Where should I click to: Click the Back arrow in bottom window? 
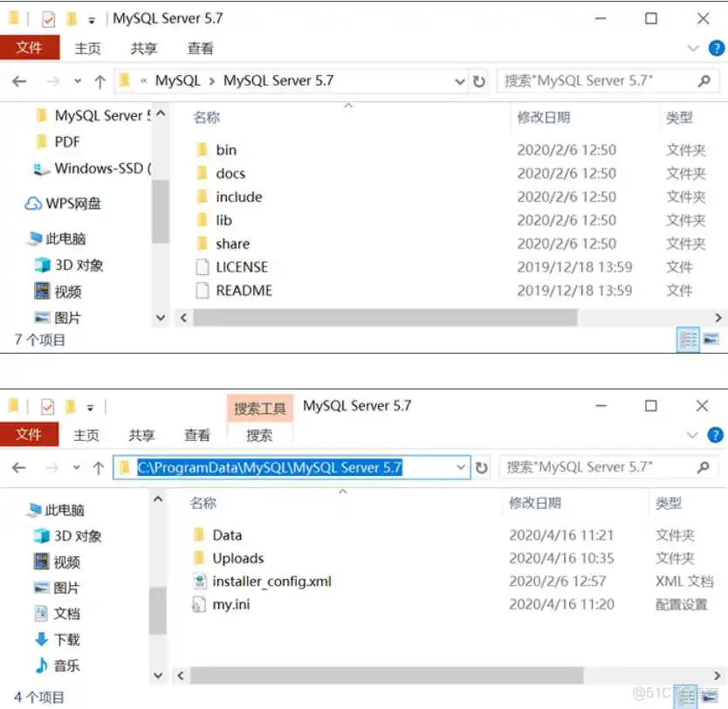click(x=19, y=467)
